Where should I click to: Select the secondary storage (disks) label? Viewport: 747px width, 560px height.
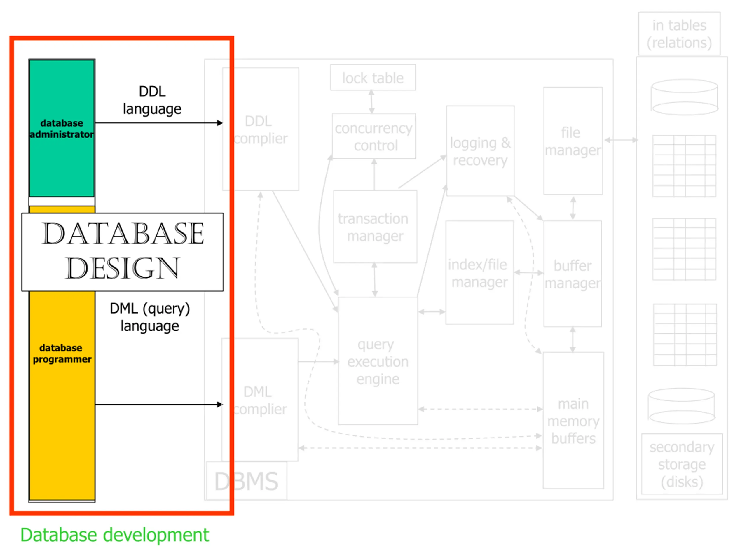point(681,464)
